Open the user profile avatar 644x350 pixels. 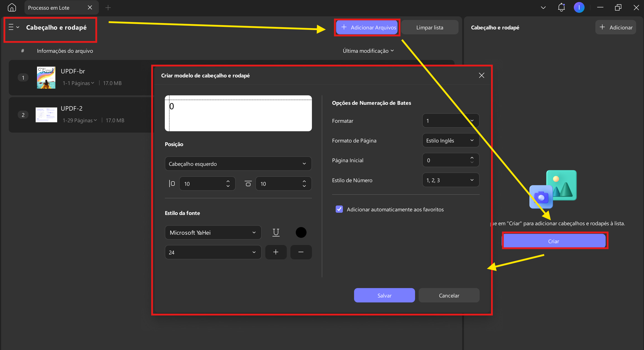tap(579, 7)
